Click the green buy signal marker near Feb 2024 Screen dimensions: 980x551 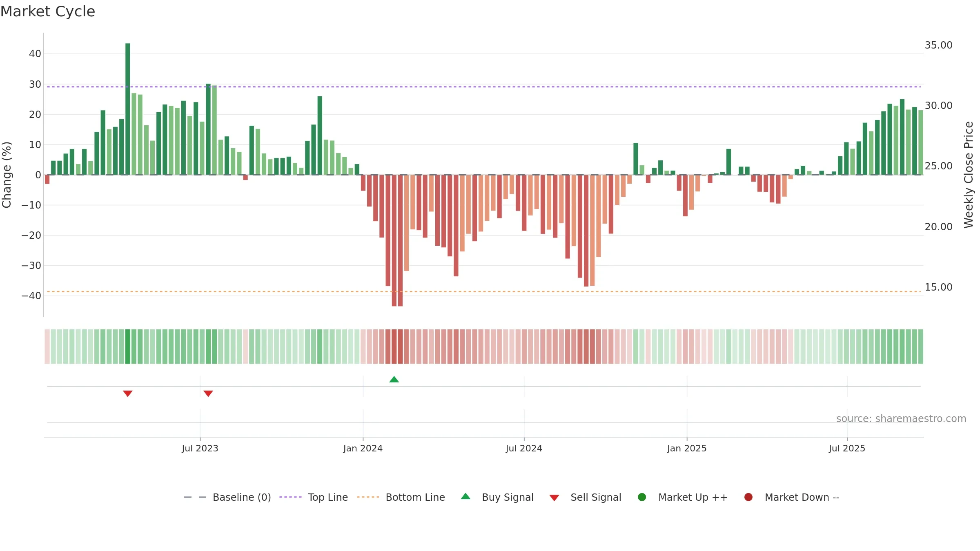click(394, 380)
